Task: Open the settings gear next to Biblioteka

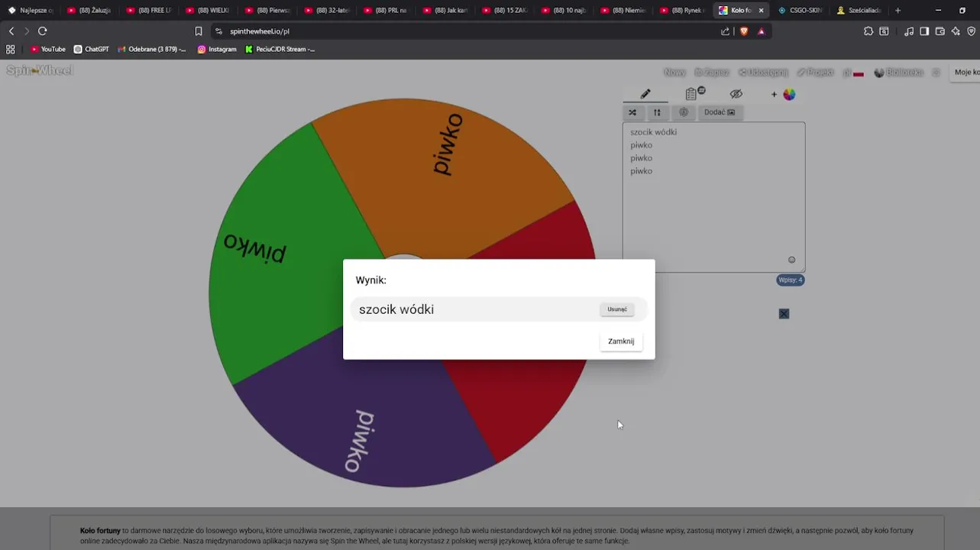Action: (x=936, y=73)
